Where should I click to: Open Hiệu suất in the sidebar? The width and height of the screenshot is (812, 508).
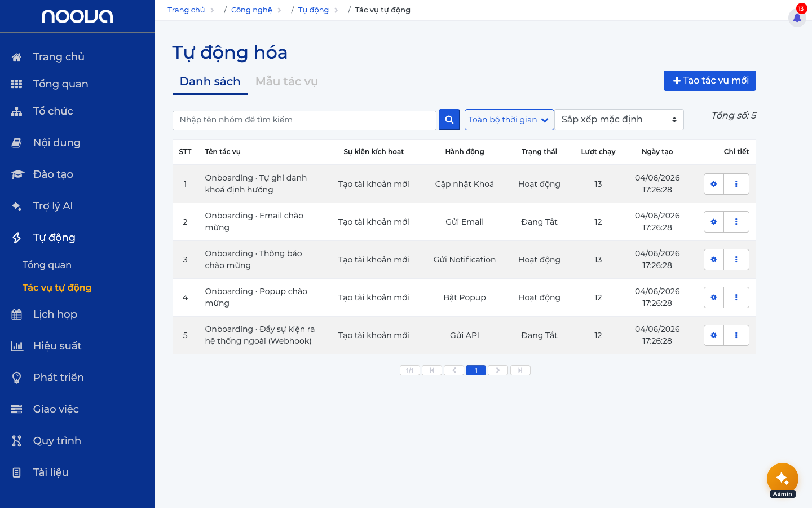(x=57, y=346)
